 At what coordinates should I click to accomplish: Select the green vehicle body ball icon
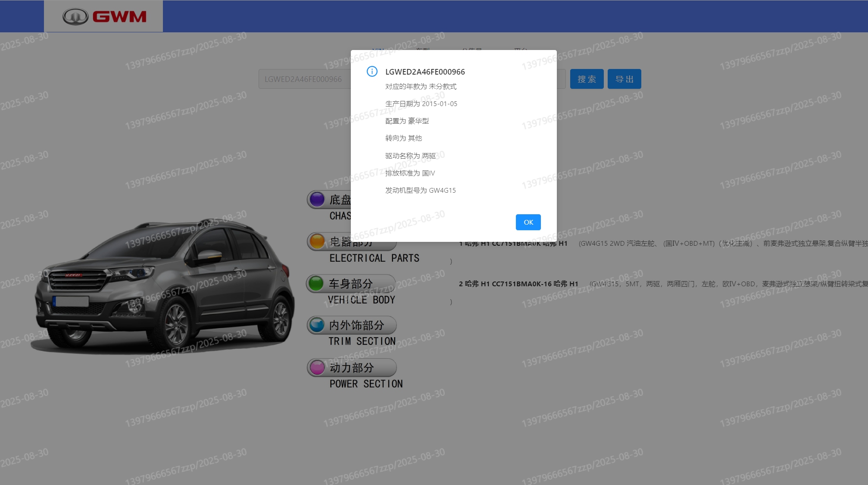click(x=316, y=283)
